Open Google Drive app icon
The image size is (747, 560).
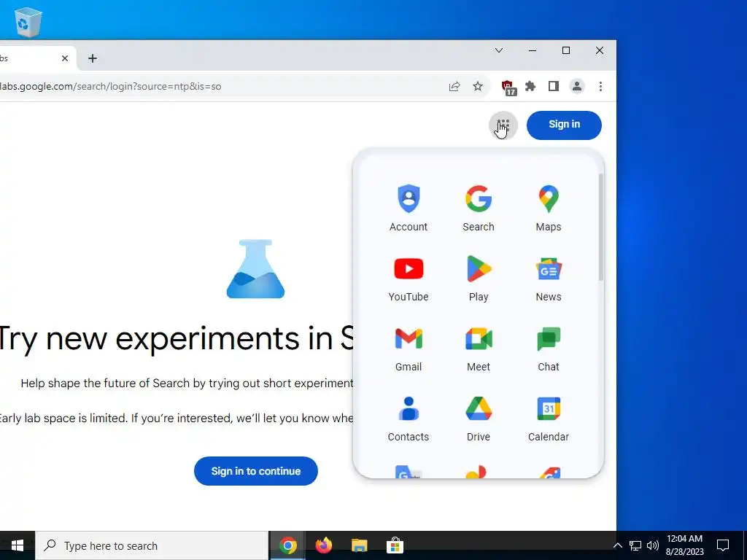pyautogui.click(x=479, y=418)
